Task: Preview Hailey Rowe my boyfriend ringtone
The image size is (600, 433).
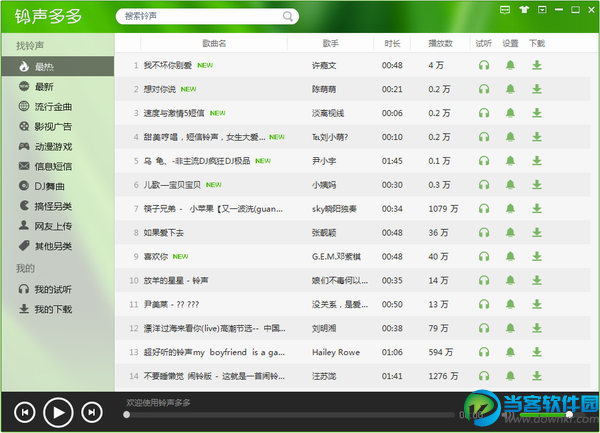Action: coord(484,352)
